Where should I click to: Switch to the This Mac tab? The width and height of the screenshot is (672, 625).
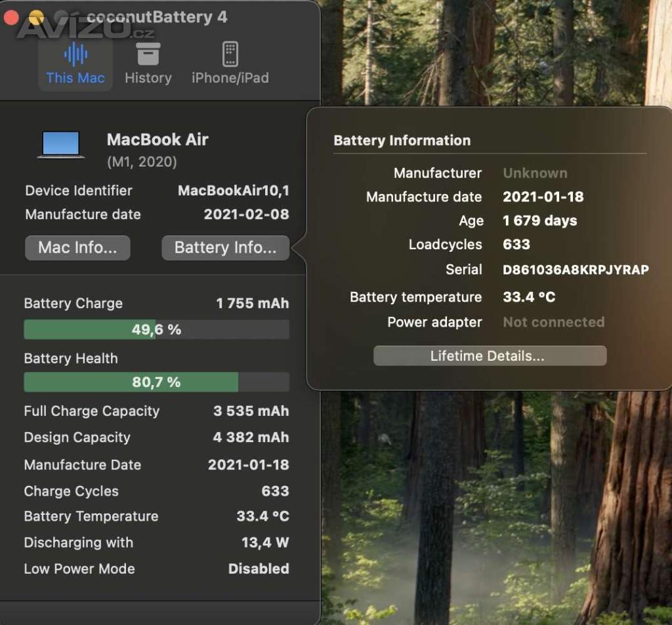75,64
